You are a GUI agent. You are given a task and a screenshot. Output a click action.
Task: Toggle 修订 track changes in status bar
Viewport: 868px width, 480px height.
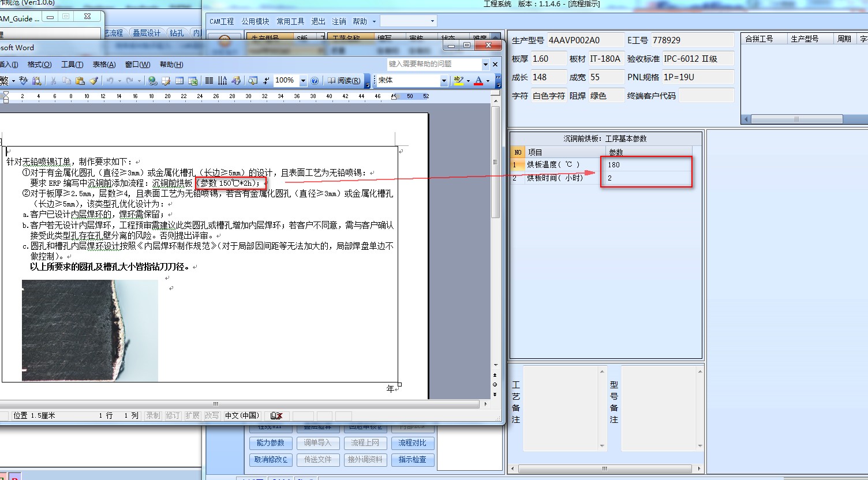pos(173,415)
